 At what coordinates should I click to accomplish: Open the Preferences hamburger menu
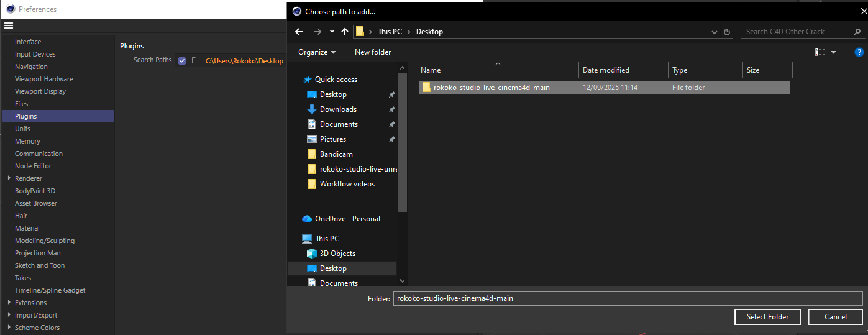8,25
